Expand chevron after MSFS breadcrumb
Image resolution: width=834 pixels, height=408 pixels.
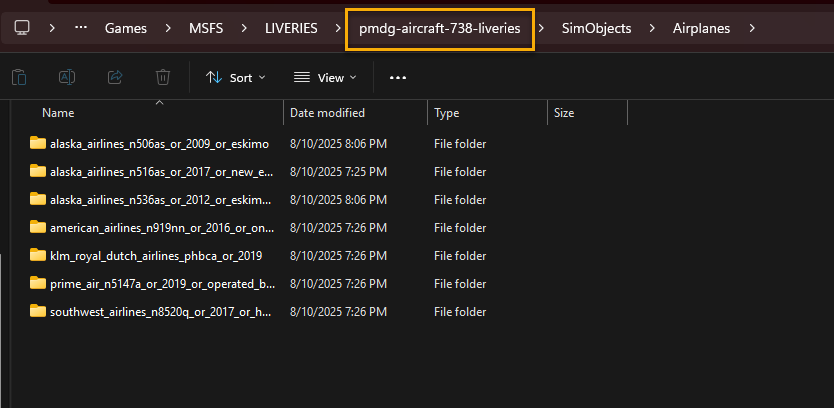(x=244, y=28)
